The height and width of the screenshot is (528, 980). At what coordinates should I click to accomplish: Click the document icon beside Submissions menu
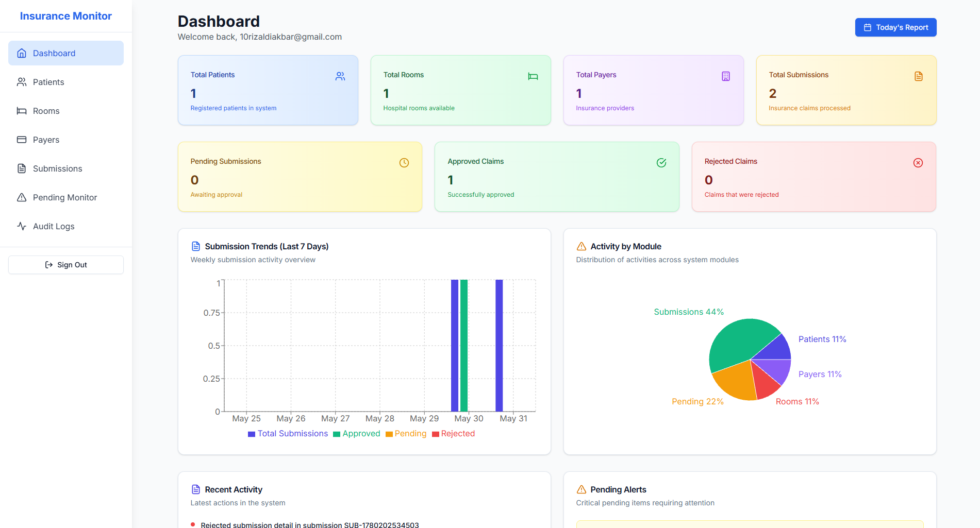[x=22, y=168]
